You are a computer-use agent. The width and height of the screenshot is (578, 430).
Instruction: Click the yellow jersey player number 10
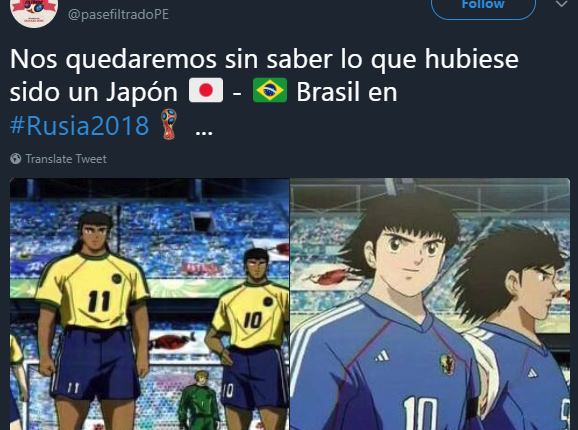point(250,332)
